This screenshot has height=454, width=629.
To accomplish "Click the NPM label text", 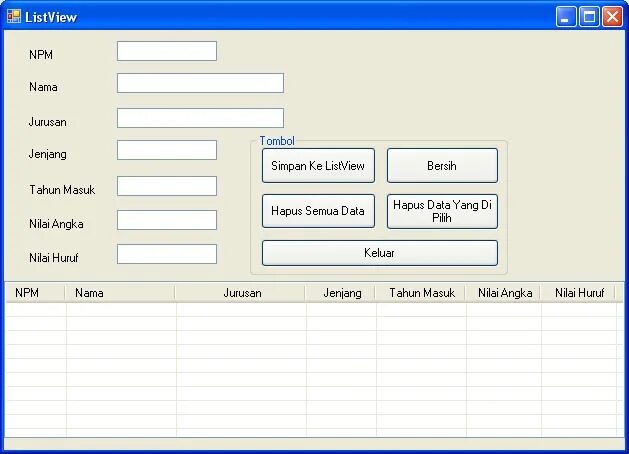I will pyautogui.click(x=41, y=55).
